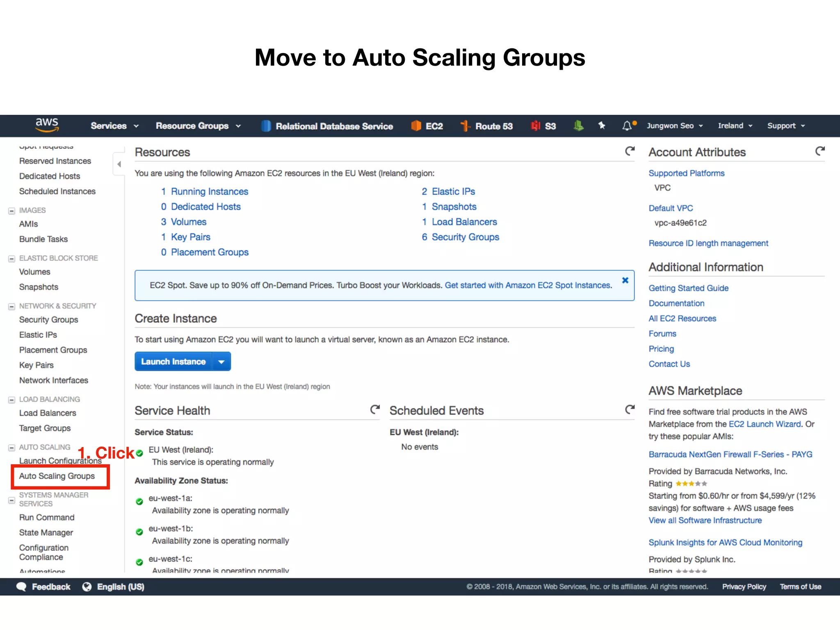Open the Resource Groups dropdown
The height and width of the screenshot is (630, 840).
tap(198, 126)
